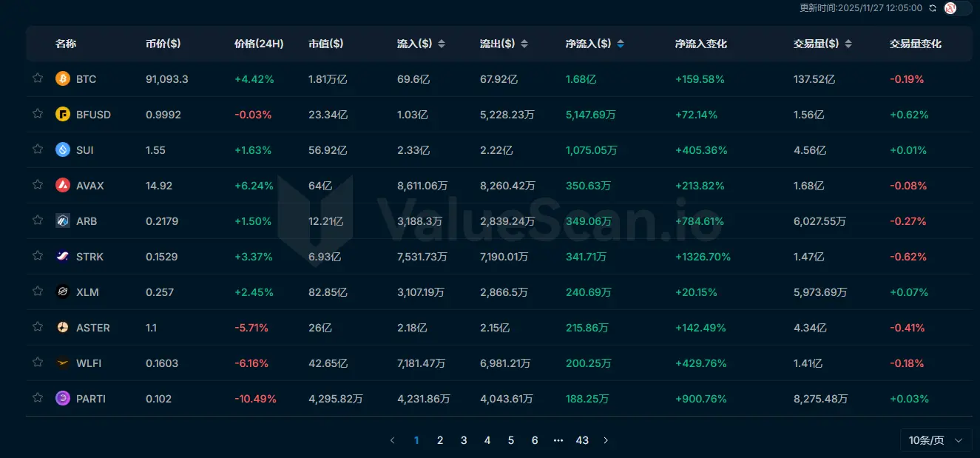Open the BFUSD coin name link
980x458 pixels.
[93, 115]
